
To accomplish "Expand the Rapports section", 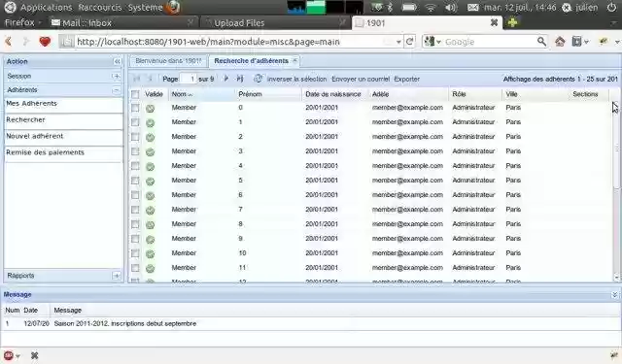I will [x=117, y=276].
